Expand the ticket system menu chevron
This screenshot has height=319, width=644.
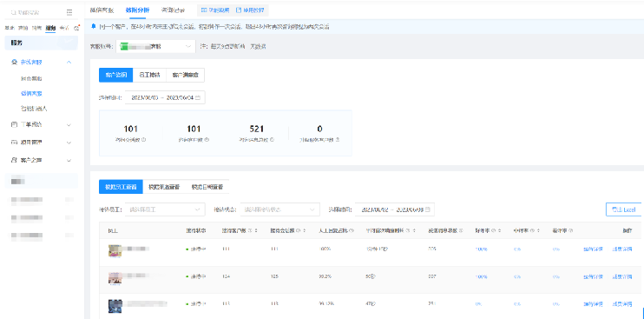[69, 124]
